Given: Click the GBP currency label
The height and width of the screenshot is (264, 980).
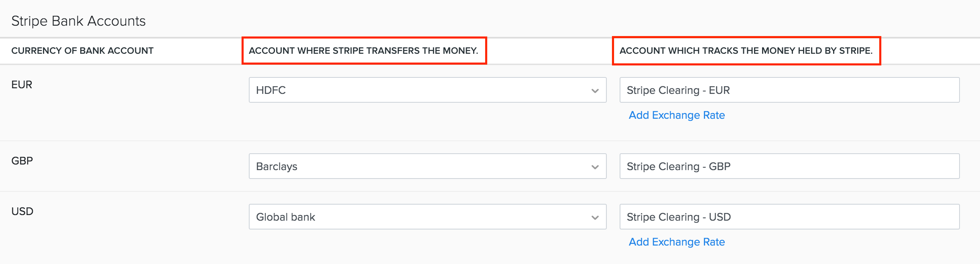Looking at the screenshot, I should tap(22, 161).
